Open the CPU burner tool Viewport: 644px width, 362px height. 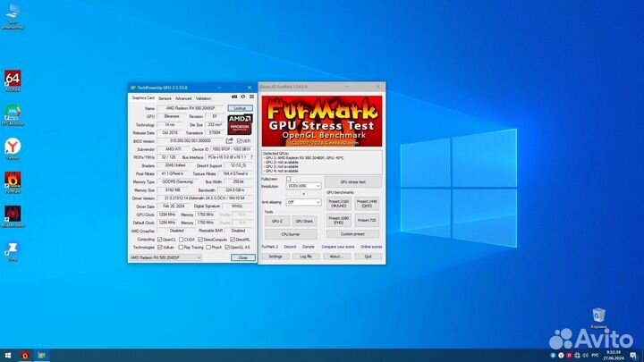point(291,234)
